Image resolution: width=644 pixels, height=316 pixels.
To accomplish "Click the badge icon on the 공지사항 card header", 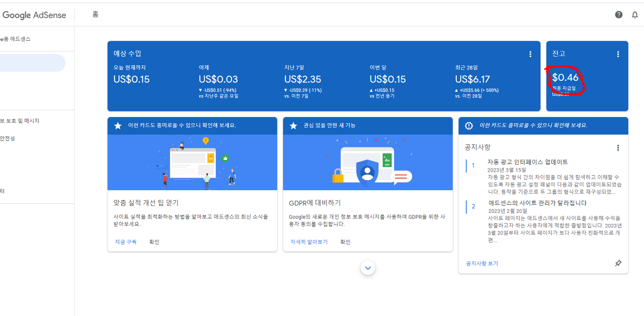I will [x=469, y=126].
